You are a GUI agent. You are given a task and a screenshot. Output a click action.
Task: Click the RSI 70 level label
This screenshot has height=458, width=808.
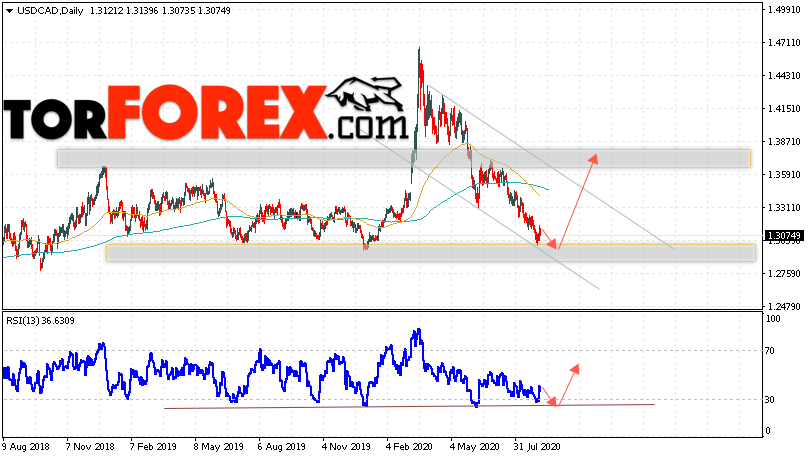(x=770, y=351)
